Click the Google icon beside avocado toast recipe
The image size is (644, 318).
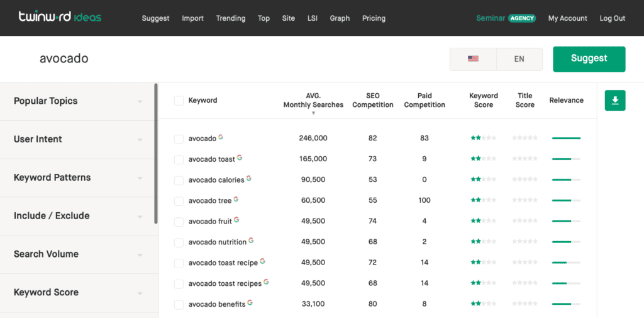coord(262,261)
